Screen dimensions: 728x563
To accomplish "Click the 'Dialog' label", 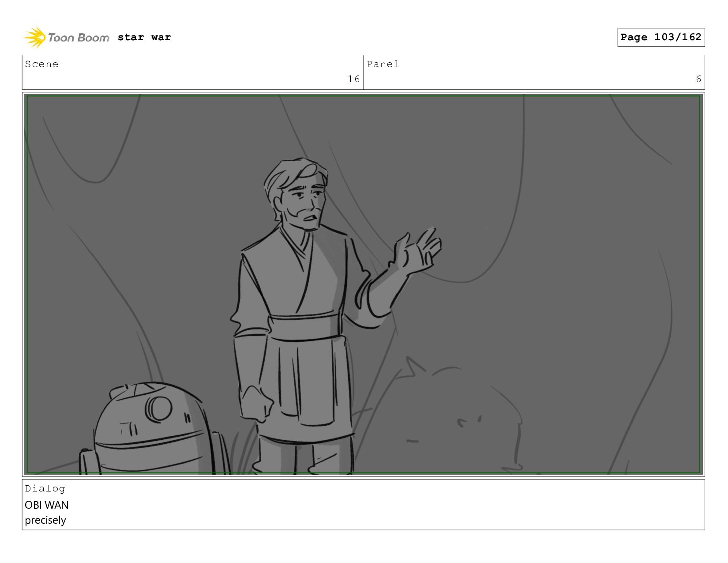I will pos(45,488).
